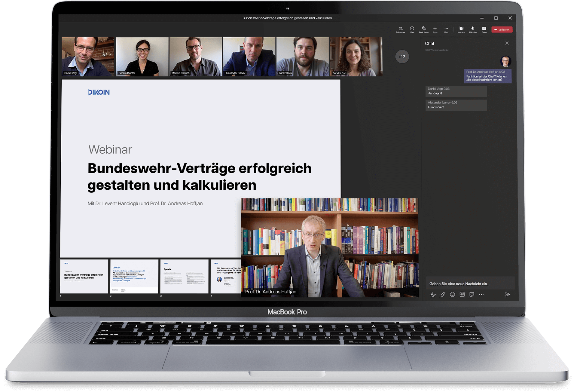577x392 pixels.
Task: Open the emoji picker
Action: [452, 295]
